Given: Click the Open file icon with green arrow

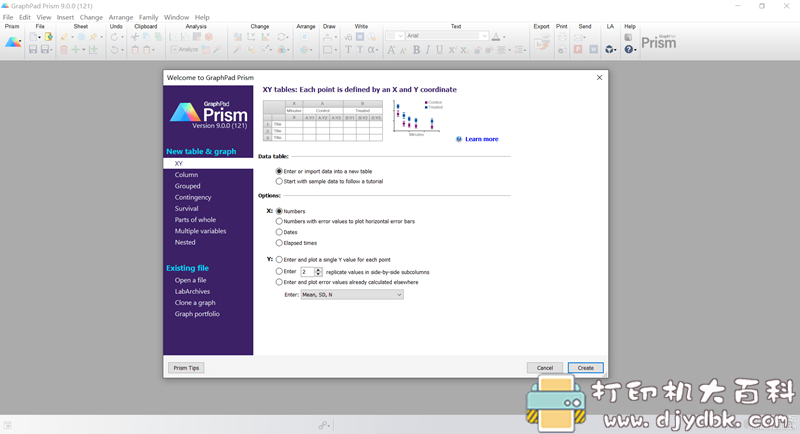Looking at the screenshot, I should click(x=48, y=37).
